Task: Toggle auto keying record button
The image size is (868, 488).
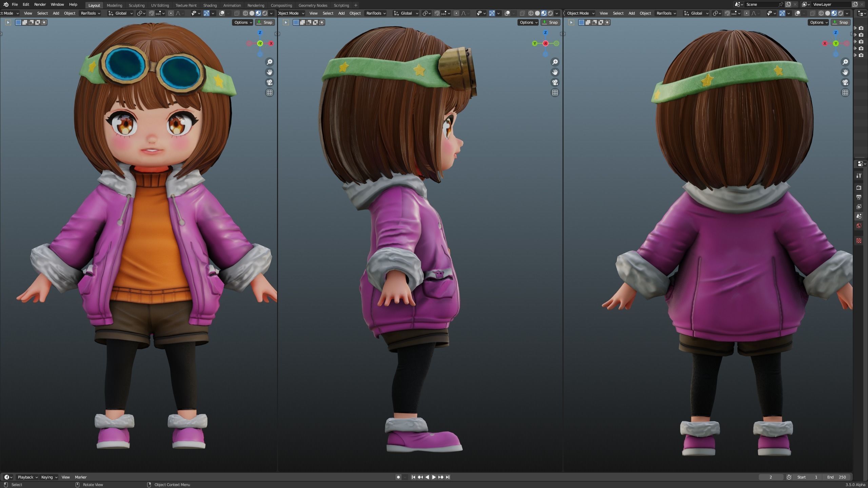Action: point(398,477)
